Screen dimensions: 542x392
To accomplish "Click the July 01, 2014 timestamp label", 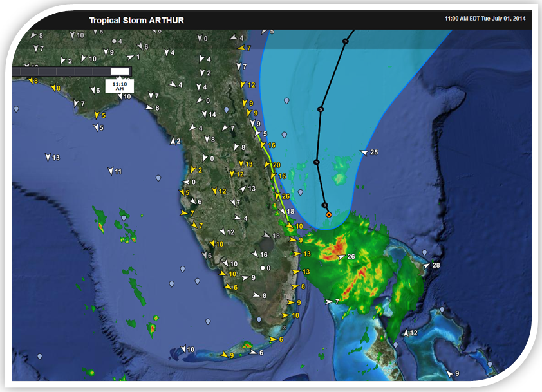I will pos(486,19).
